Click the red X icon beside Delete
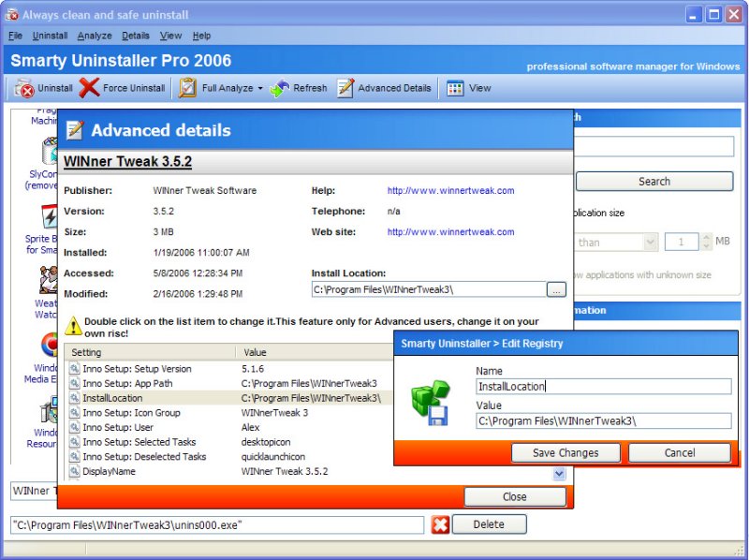This screenshot has height=560, width=749. click(x=440, y=524)
